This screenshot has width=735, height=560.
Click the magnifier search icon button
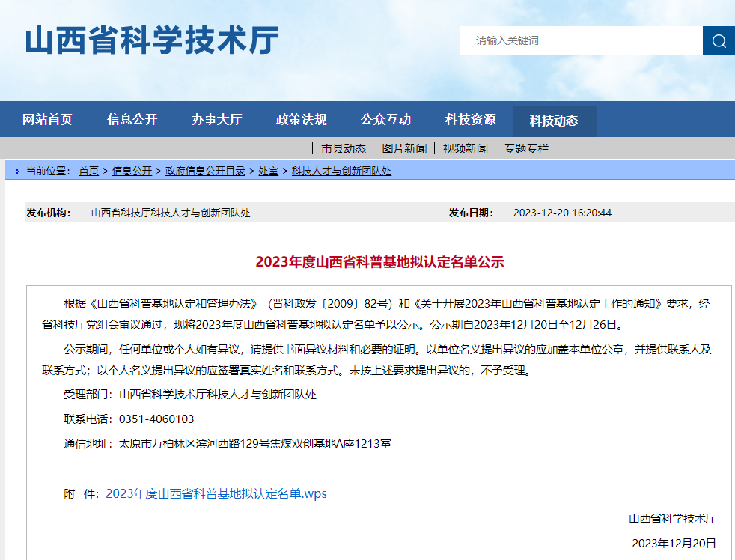(x=719, y=40)
